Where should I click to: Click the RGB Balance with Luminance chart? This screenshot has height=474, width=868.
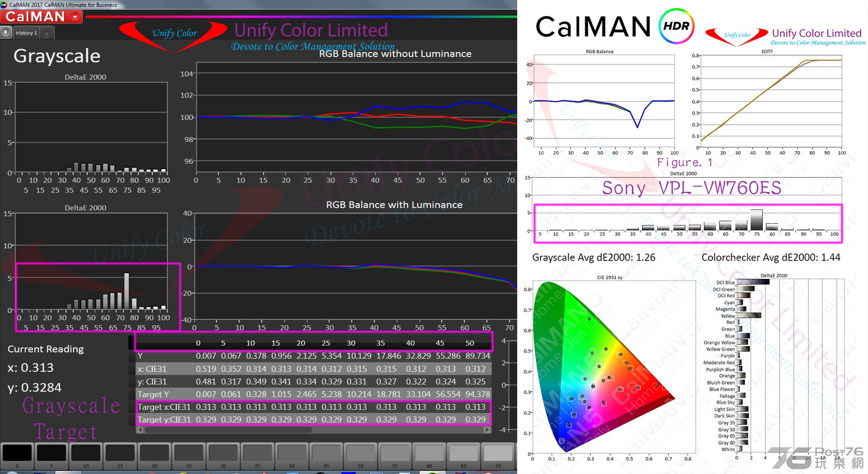tap(356, 266)
